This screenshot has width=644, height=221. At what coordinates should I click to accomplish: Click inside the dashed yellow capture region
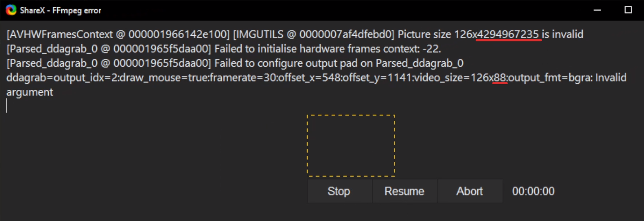click(x=350, y=144)
